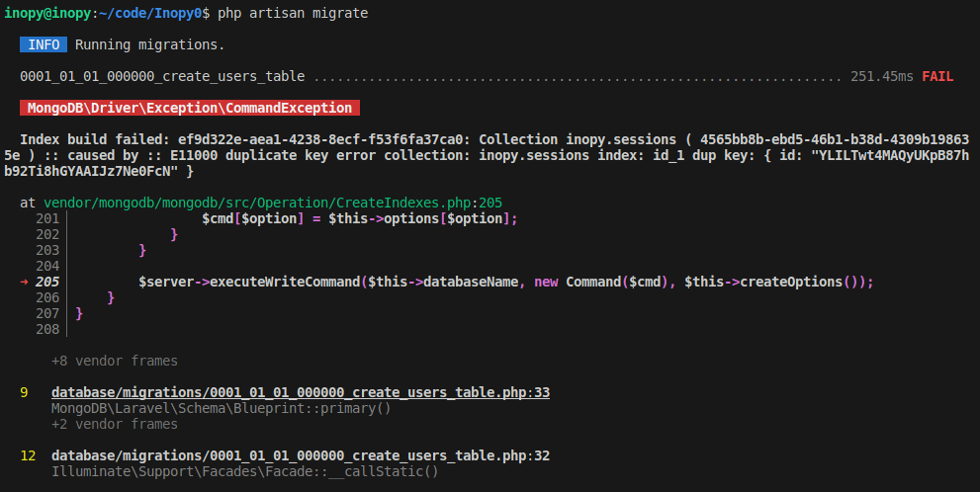Click the red CommandException error badge
This screenshot has width=980, height=492.
click(189, 108)
